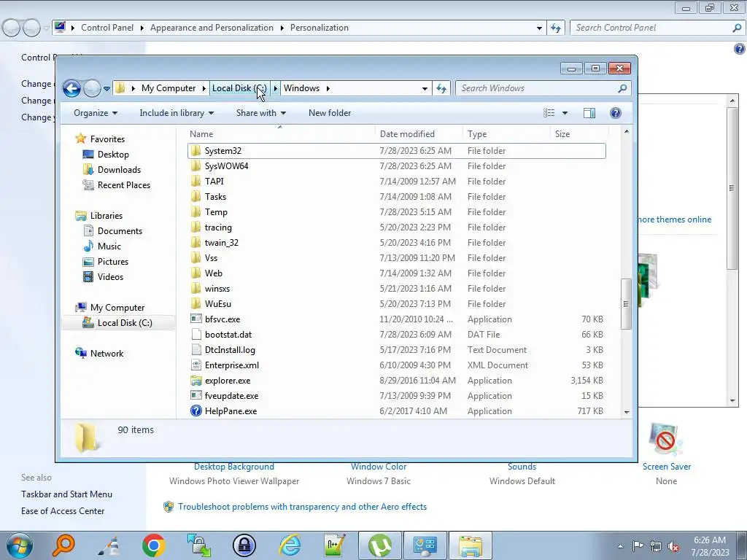Click file list scroll down arrow

coord(627,412)
